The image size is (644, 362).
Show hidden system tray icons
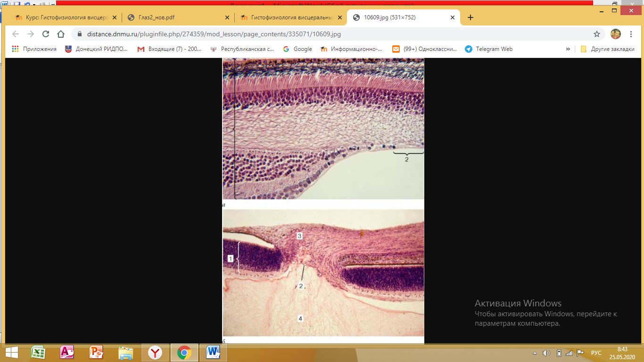click(x=535, y=353)
